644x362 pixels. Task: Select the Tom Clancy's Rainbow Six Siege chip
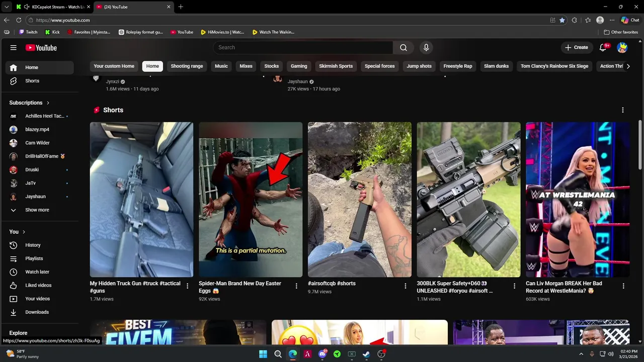(x=554, y=66)
